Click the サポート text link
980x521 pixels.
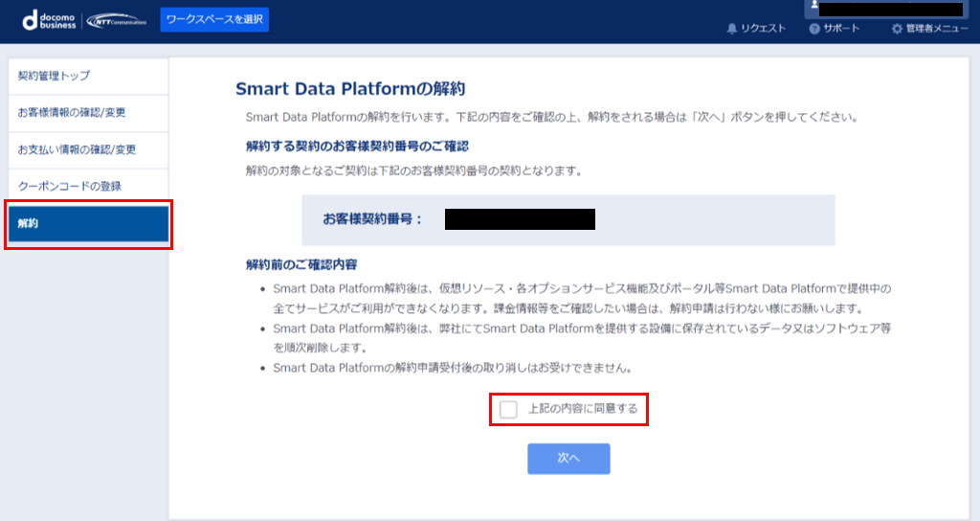841,29
